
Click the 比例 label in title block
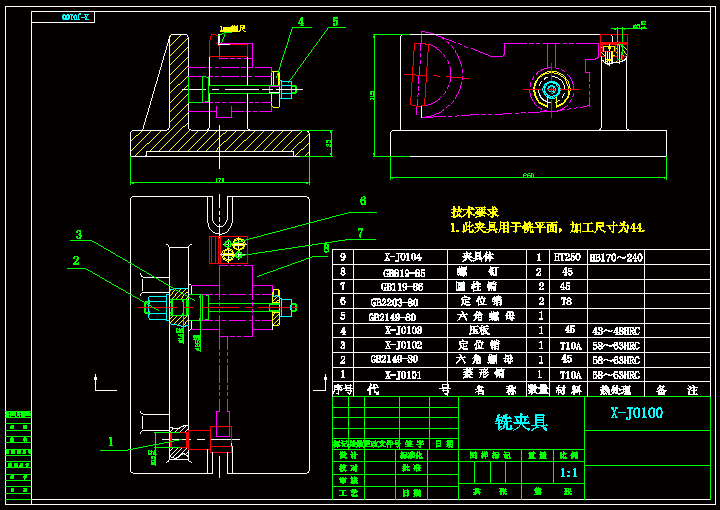(568, 455)
